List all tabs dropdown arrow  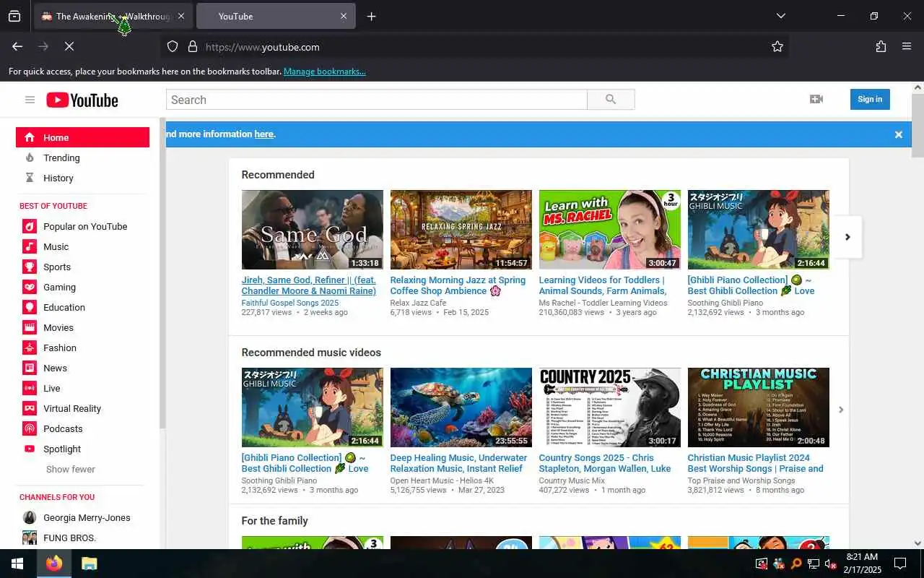pos(781,16)
